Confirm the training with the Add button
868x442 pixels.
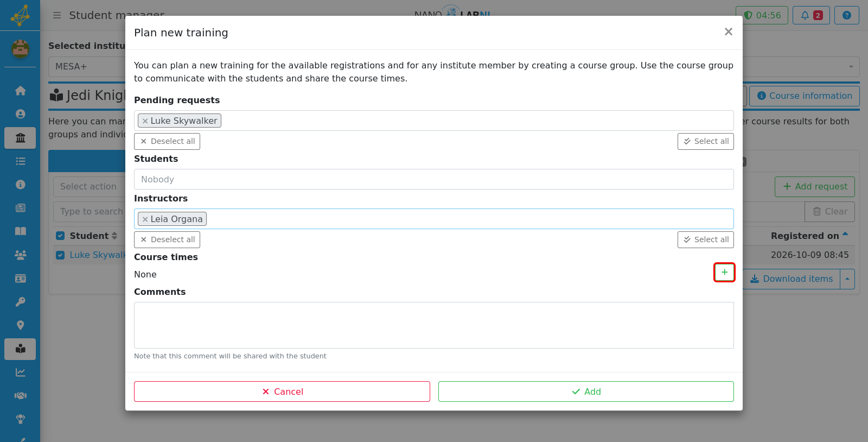tap(586, 392)
